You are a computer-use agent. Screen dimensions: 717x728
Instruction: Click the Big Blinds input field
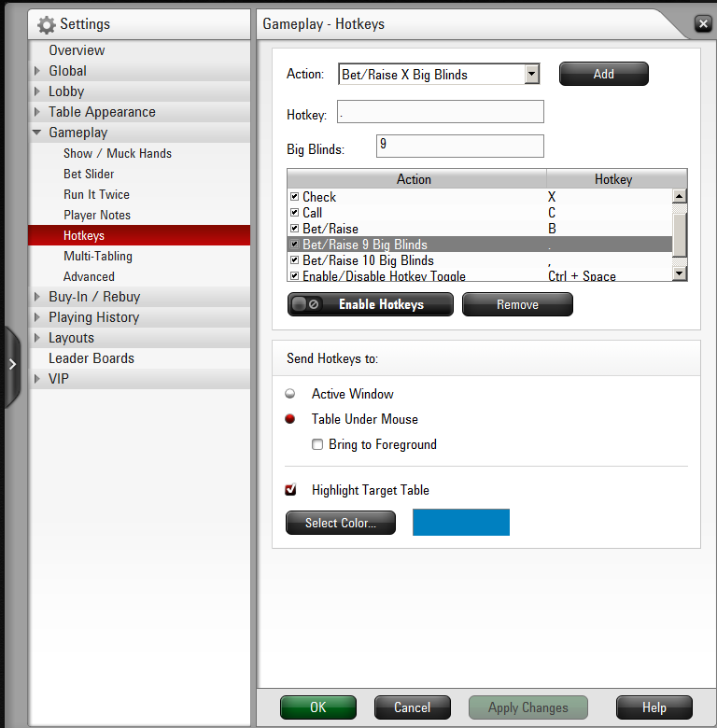tap(459, 146)
